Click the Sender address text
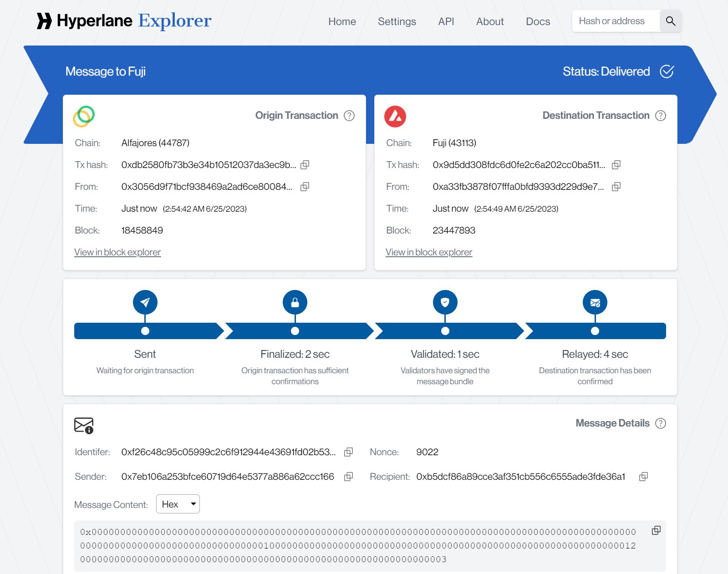This screenshot has width=728, height=574. (228, 477)
